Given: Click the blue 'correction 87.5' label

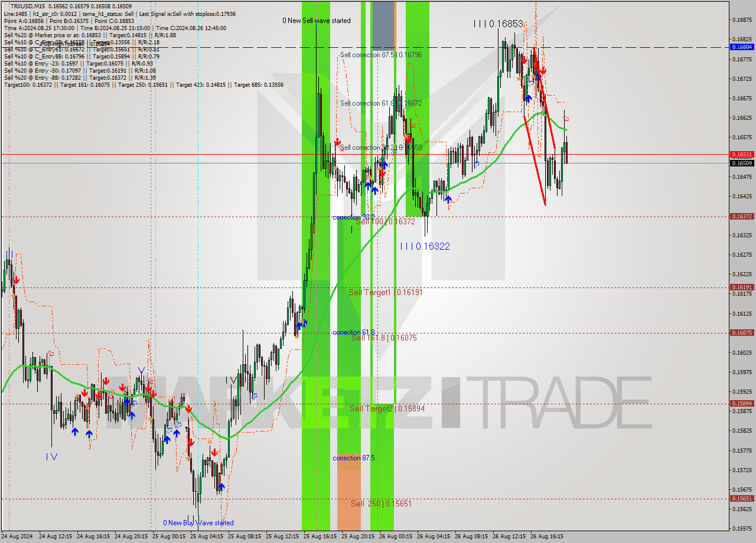Looking at the screenshot, I should click(x=353, y=458).
